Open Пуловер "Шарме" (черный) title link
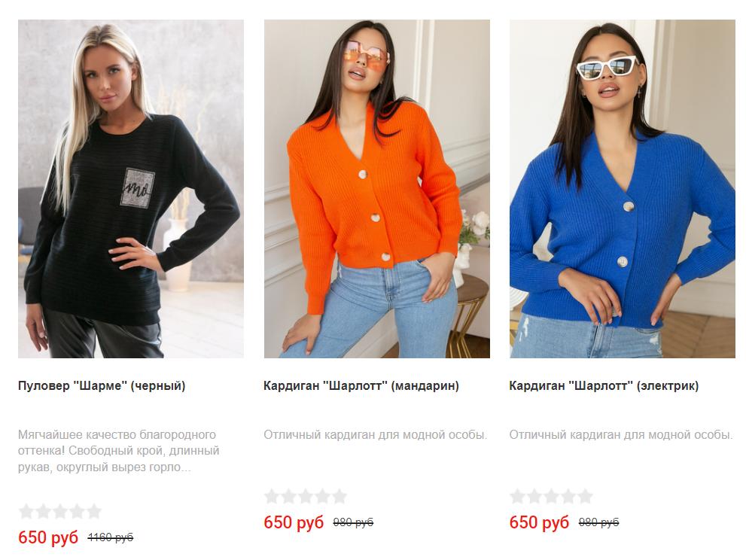This screenshot has width=746, height=560. tap(102, 385)
